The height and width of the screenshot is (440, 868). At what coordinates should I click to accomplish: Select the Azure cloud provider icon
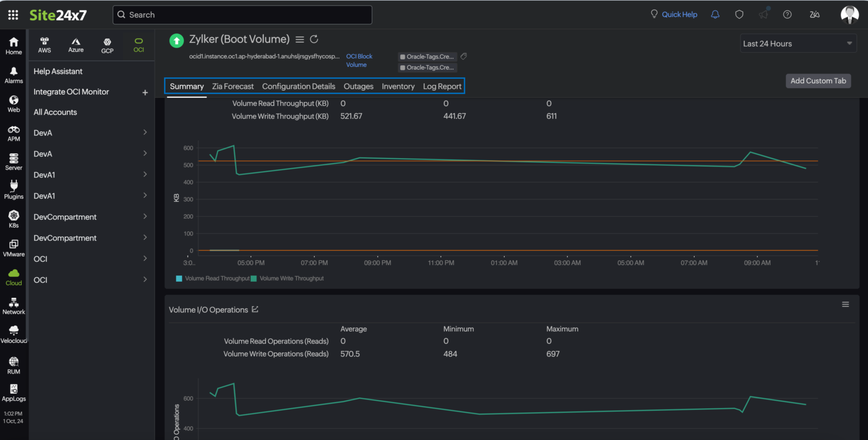pos(76,45)
